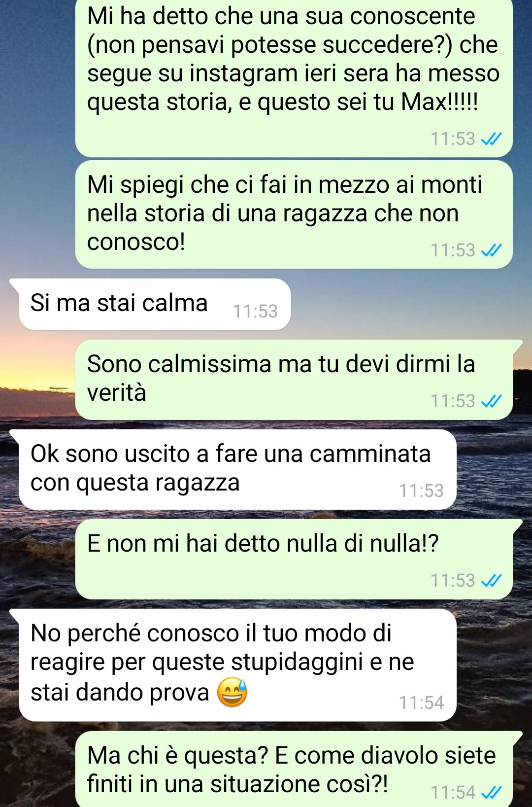Tap the sweating smile emoji
Image resolution: width=532 pixels, height=807 pixels.
click(x=232, y=692)
